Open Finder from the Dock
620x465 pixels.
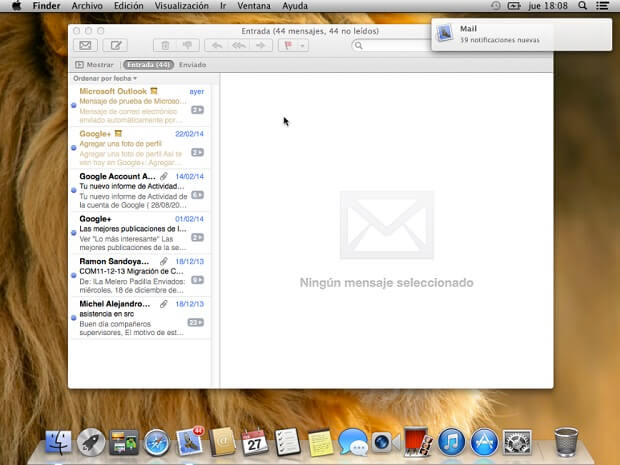[59, 442]
